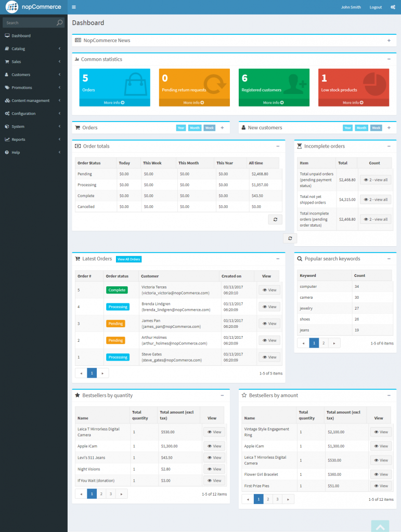Viewport: 401px width, 532px height.
Task: Click the search magnifier icon in sidebar
Action: coord(60,23)
